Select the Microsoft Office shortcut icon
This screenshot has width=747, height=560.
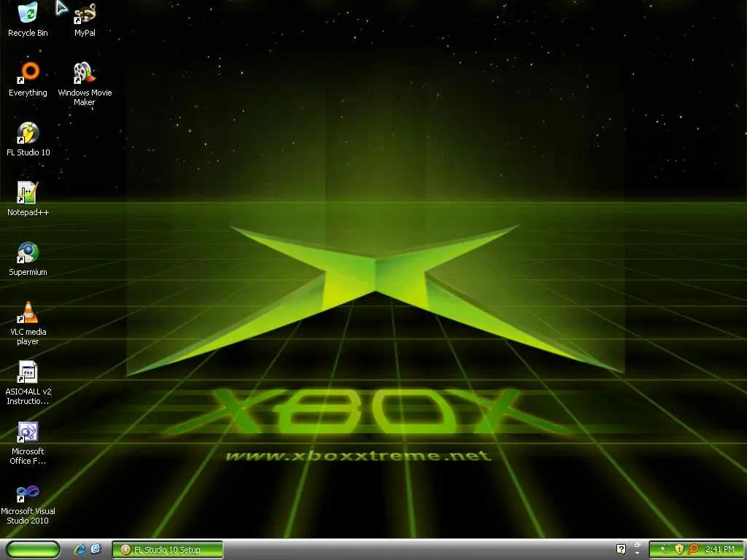click(x=28, y=443)
